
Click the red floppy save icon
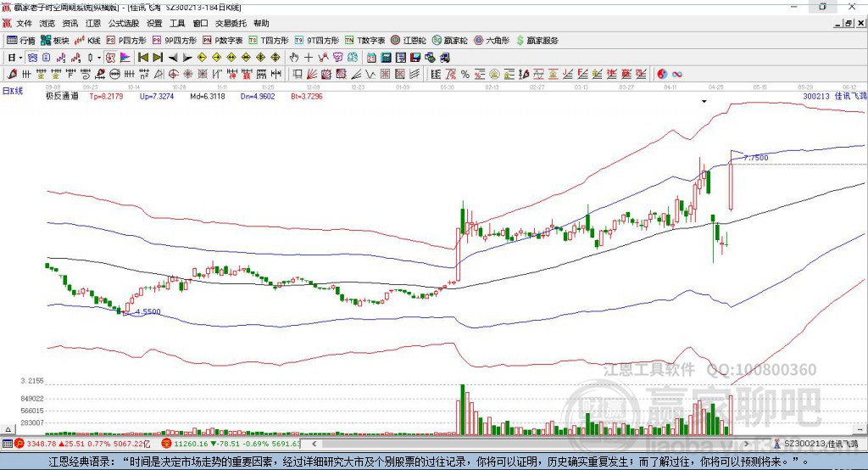pyautogui.click(x=415, y=58)
